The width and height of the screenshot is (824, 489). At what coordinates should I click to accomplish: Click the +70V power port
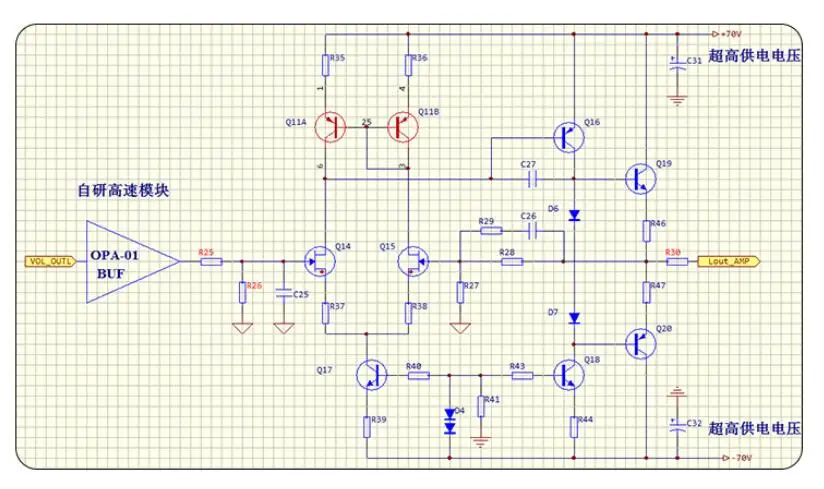point(726,34)
